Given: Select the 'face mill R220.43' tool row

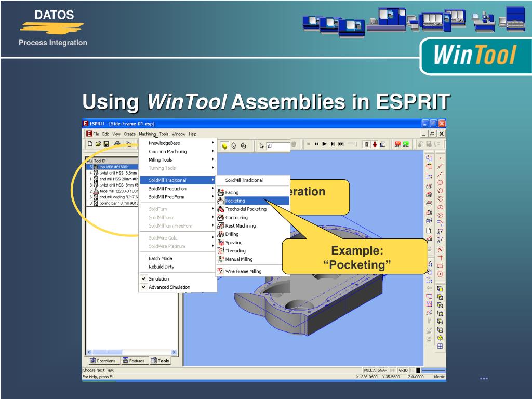Looking at the screenshot, I should click(x=113, y=191).
